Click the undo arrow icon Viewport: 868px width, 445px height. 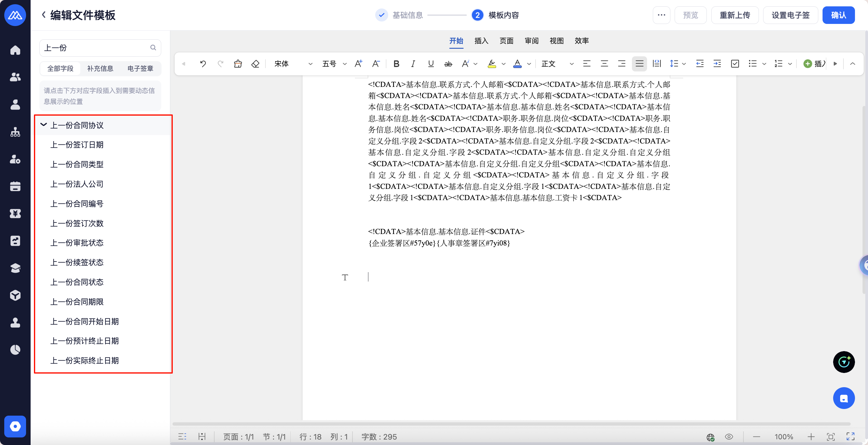203,64
